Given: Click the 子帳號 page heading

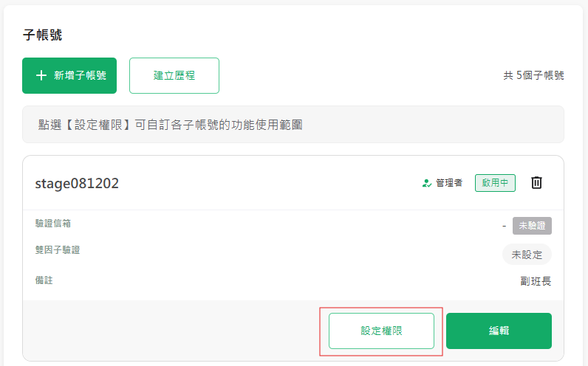Looking at the screenshot, I should 42,35.
